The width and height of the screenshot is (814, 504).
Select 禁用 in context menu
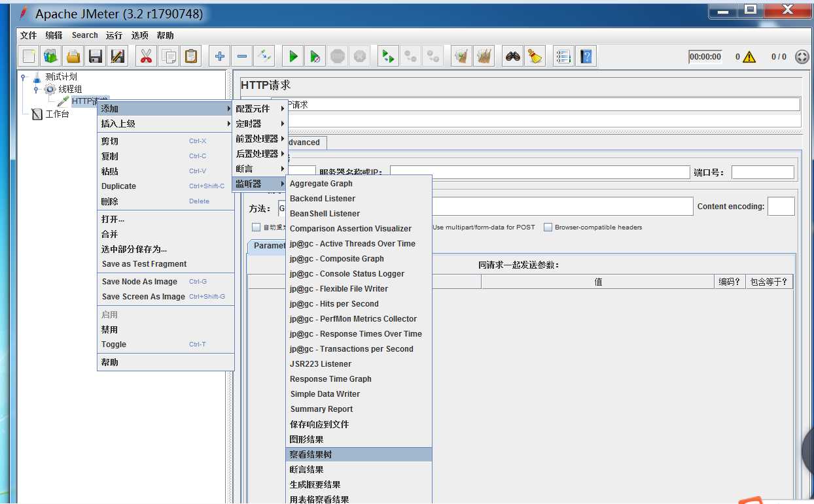(x=166, y=329)
